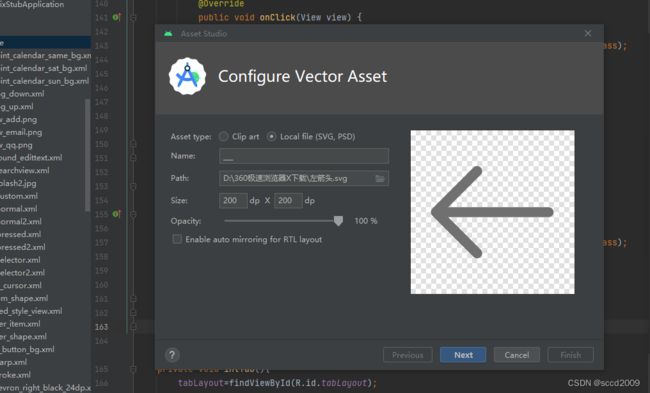Select elector.xml in project tree
The image size is (650, 393).
[20, 260]
